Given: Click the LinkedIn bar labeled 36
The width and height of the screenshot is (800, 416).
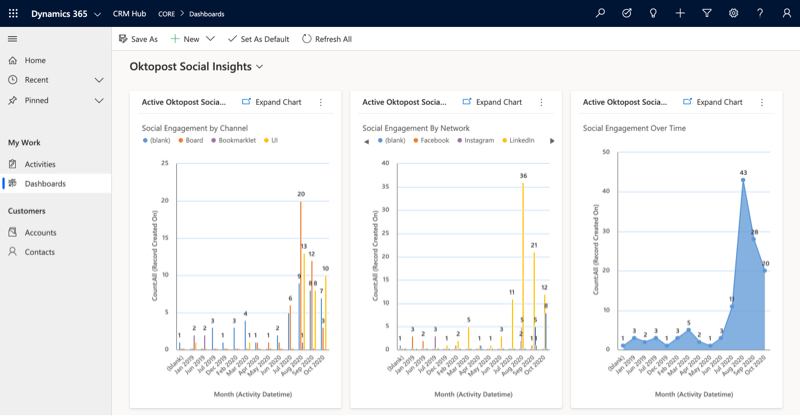Looking at the screenshot, I should (x=523, y=266).
